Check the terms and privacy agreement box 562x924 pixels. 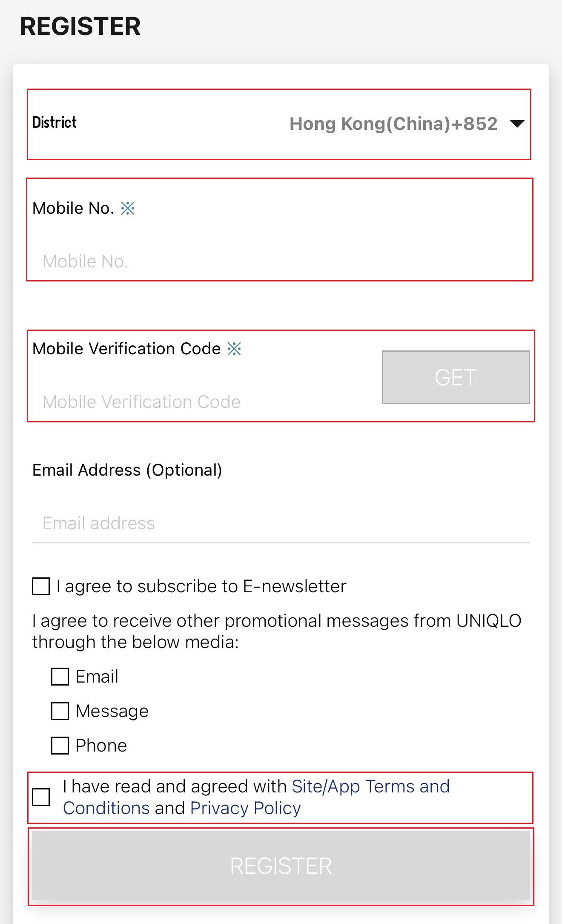(41, 797)
